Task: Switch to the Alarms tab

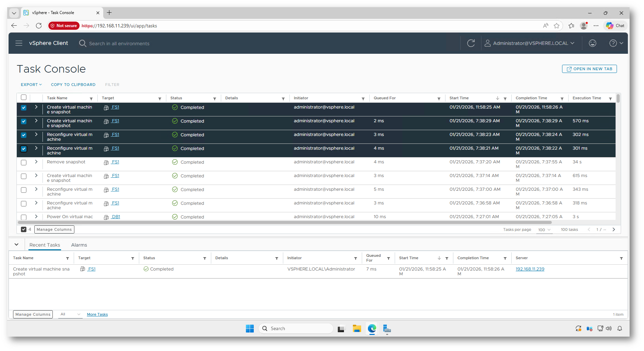Action: click(x=79, y=245)
